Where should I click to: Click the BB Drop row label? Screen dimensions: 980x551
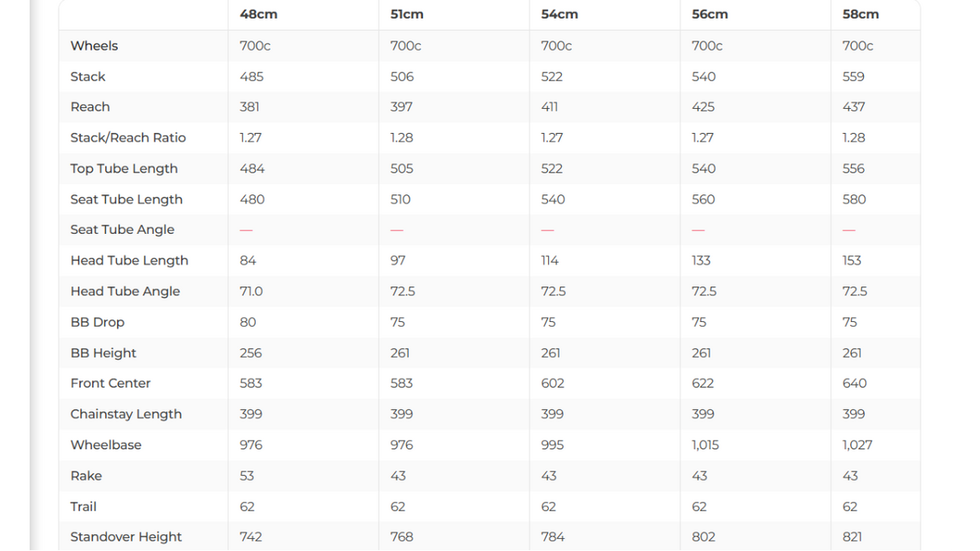point(98,322)
